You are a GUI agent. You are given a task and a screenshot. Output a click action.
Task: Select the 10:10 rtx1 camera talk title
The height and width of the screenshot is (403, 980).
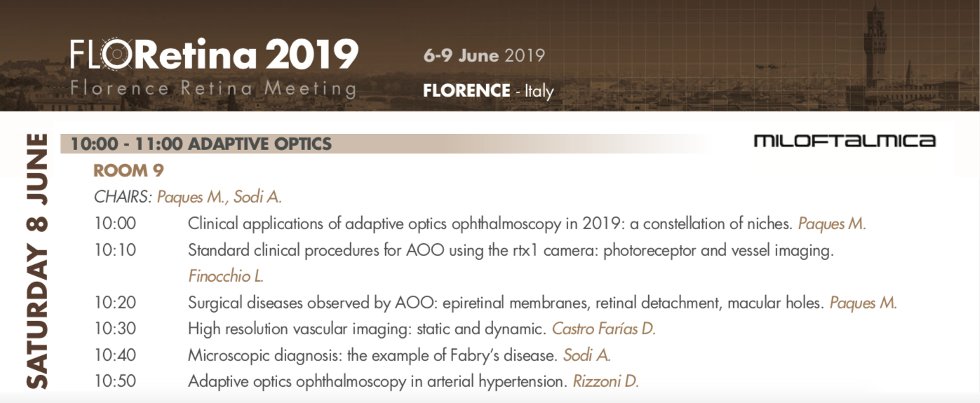511,251
